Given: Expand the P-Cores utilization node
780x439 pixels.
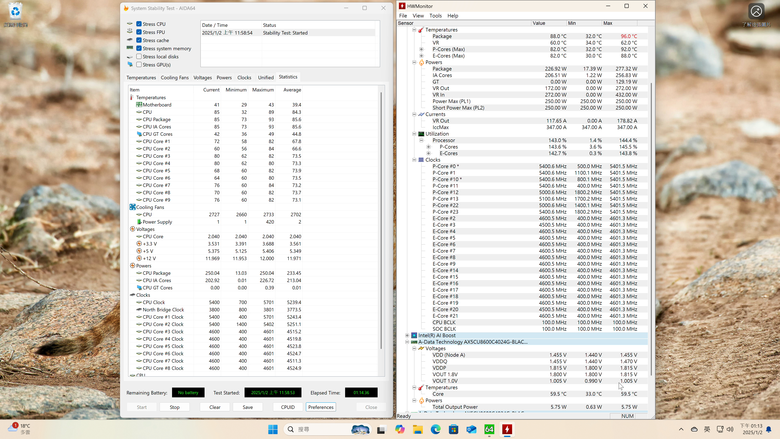Looking at the screenshot, I should 428,147.
